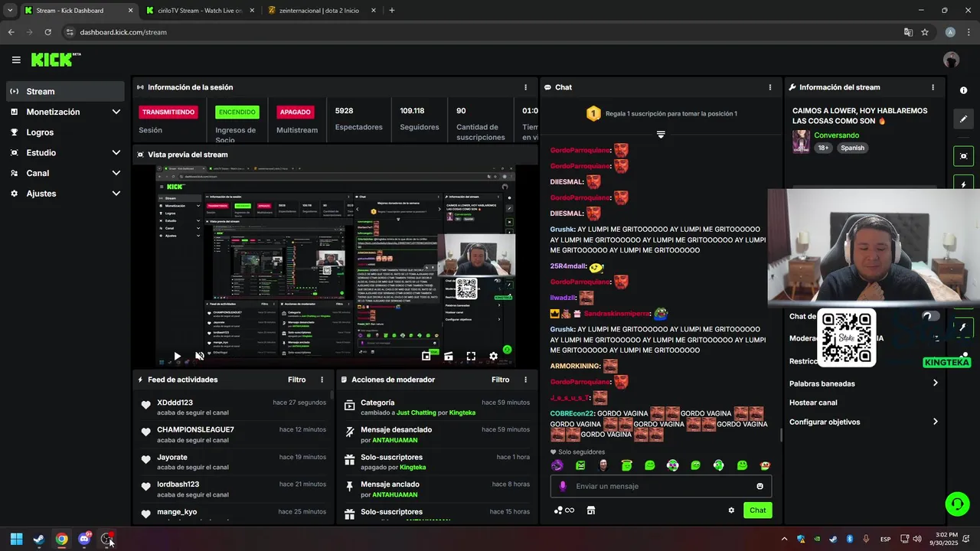Click the clip capture icon on right toolbar

[x=963, y=156]
